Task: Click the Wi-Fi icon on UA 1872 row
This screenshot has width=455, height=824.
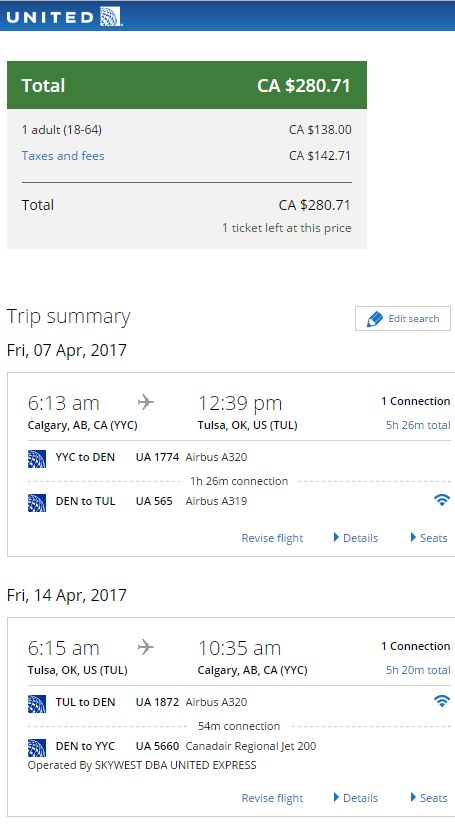Action: [442, 701]
